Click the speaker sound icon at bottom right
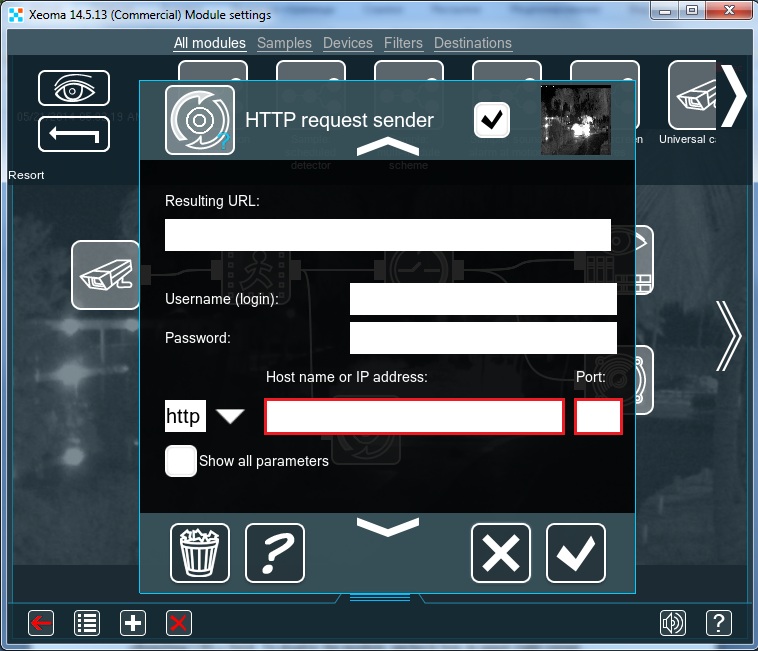Image resolution: width=758 pixels, height=651 pixels. (x=673, y=623)
